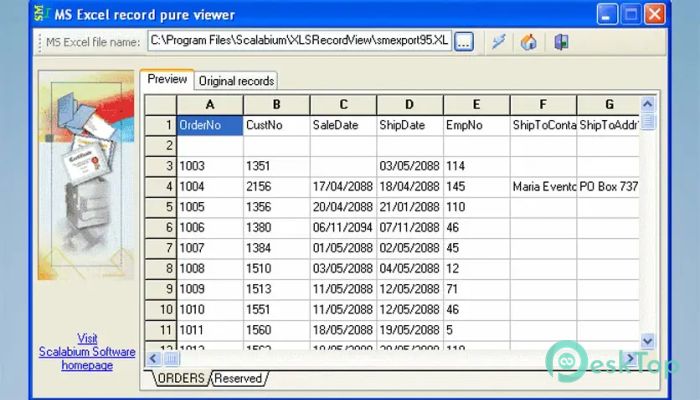Click the vertical scrollbar up arrow
Screen dimensions: 700x400
coord(648,104)
